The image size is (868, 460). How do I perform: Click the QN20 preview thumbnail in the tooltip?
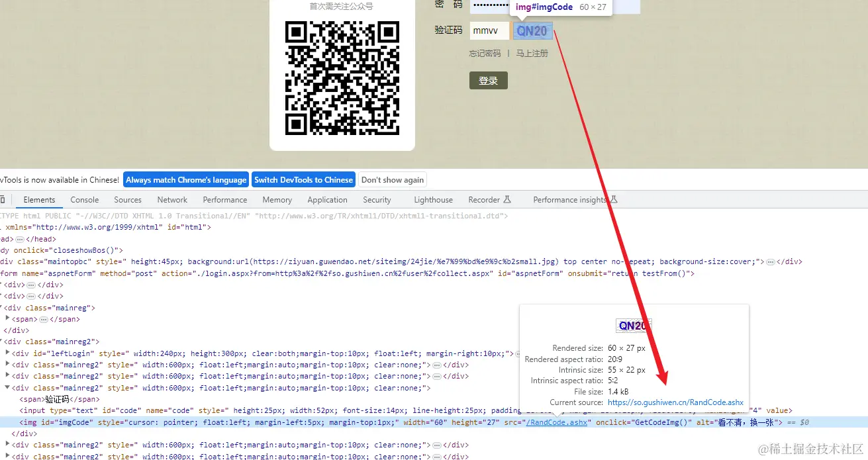[634, 326]
